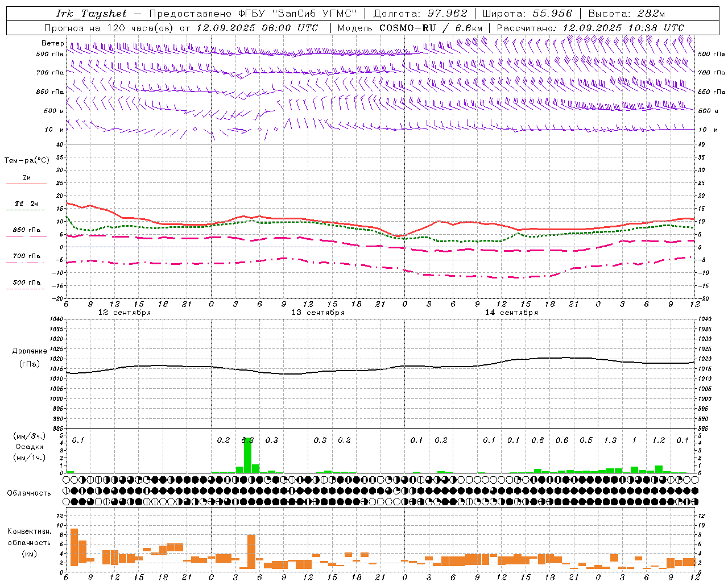
Task: Click the 1.3 precipitation value
Action: pyautogui.click(x=610, y=440)
